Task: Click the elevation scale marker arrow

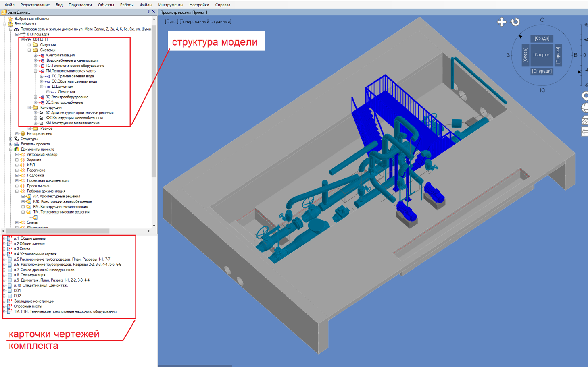Action: tap(580, 72)
